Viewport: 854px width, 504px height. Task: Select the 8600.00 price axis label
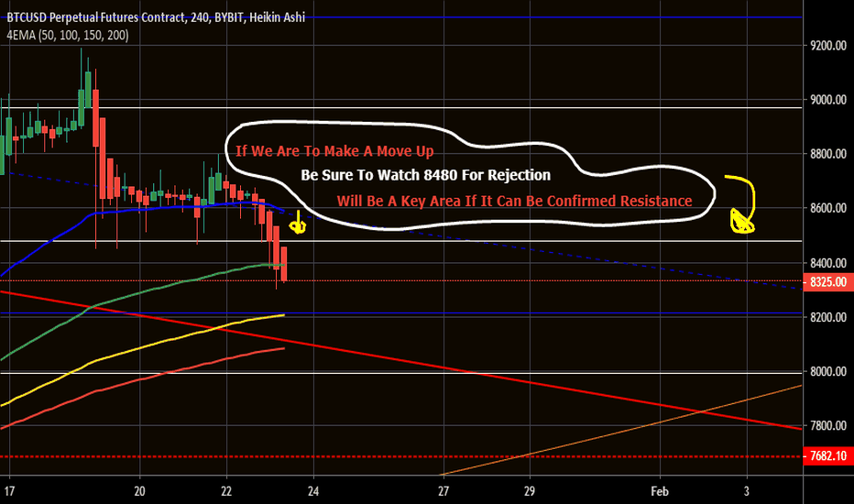827,208
